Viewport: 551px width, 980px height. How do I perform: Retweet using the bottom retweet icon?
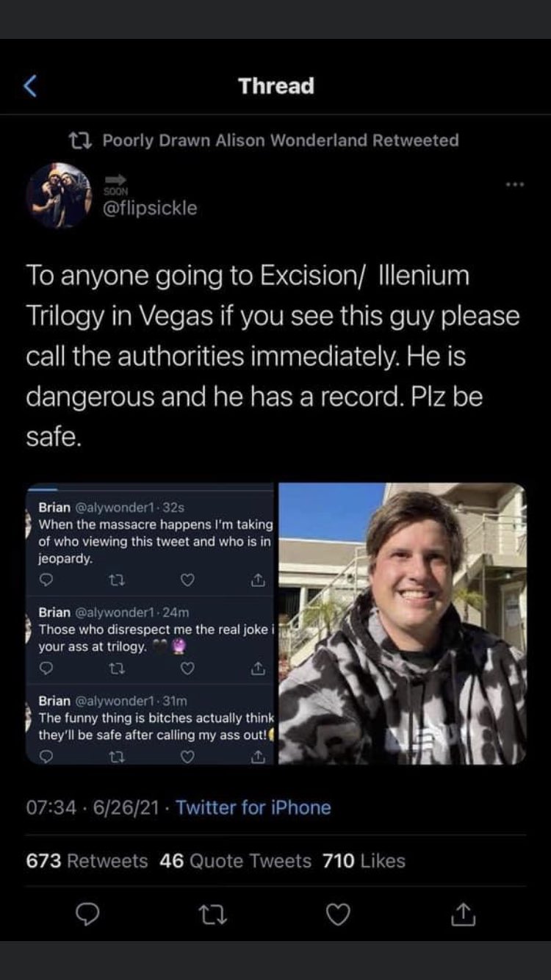(x=213, y=915)
